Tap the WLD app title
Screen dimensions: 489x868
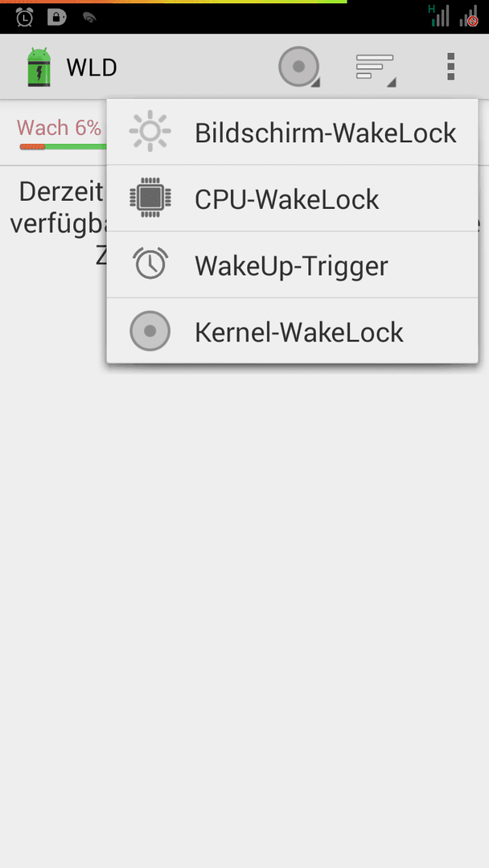[92, 68]
